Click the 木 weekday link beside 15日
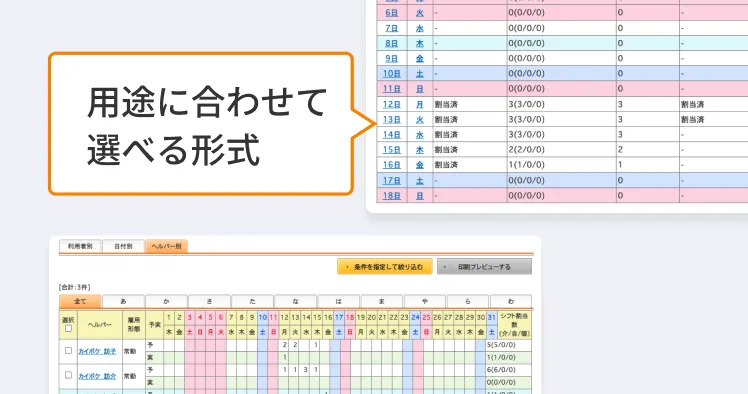Screen dimensions: 748x394 point(420,149)
